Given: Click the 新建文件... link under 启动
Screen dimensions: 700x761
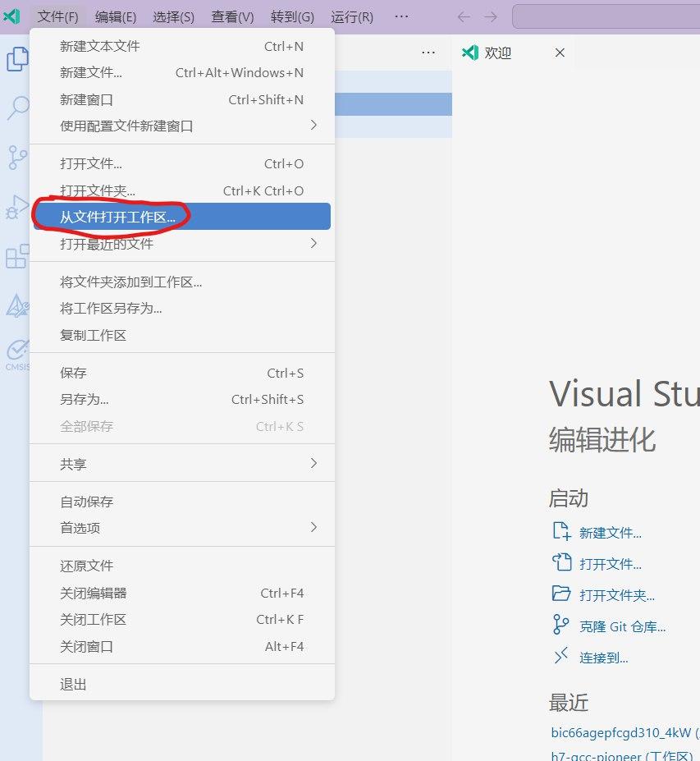Looking at the screenshot, I should 611,533.
